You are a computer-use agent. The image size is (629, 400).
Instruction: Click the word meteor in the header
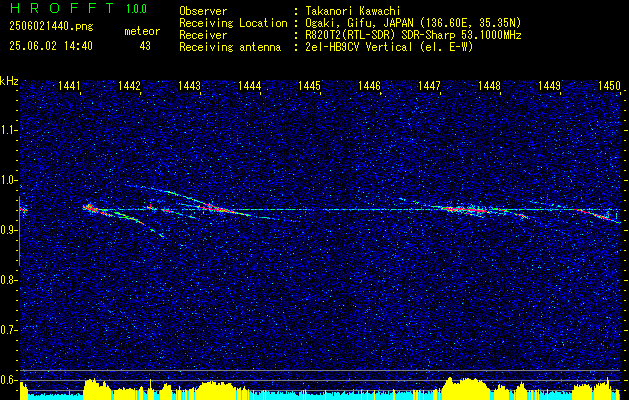(142, 31)
